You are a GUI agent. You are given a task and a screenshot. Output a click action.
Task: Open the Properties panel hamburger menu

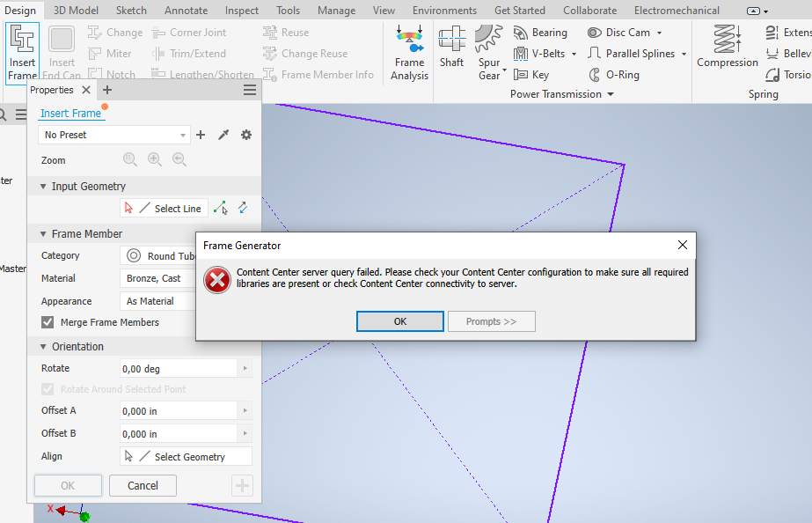(x=250, y=90)
